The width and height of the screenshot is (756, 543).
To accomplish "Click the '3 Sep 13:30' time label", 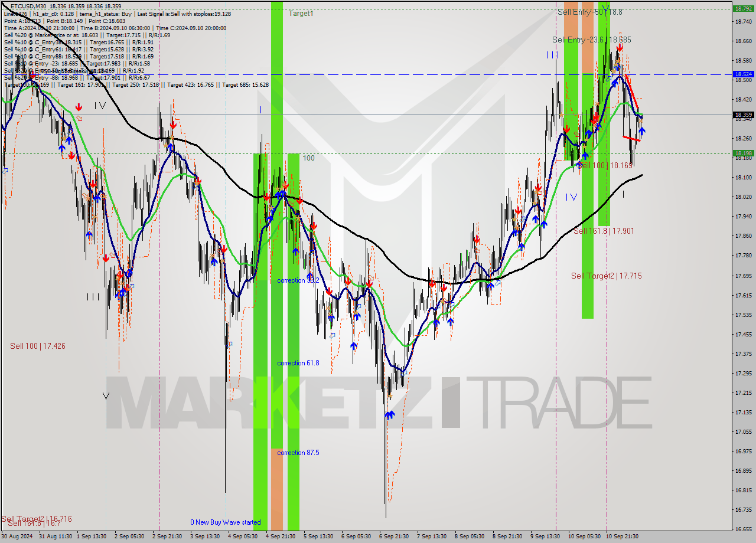I will pos(205,537).
